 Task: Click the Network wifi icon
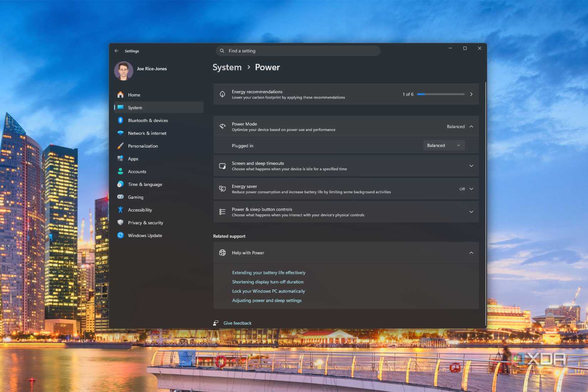[120, 133]
